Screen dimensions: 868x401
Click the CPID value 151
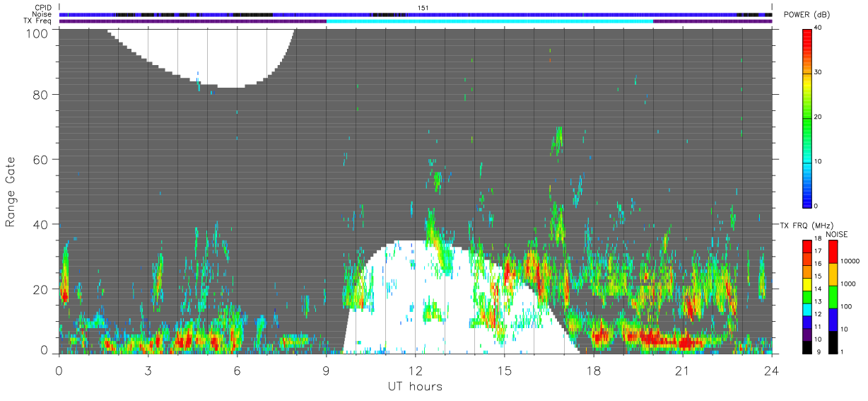pos(425,8)
